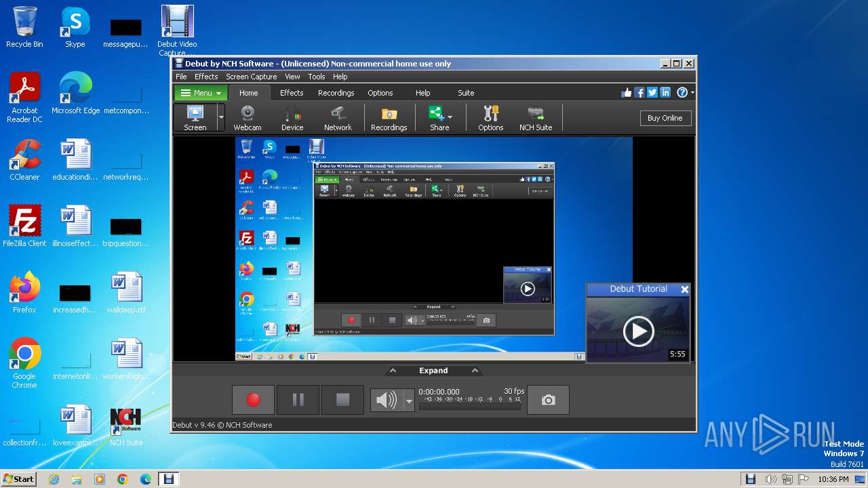Click the screen capture preview area

[433, 249]
